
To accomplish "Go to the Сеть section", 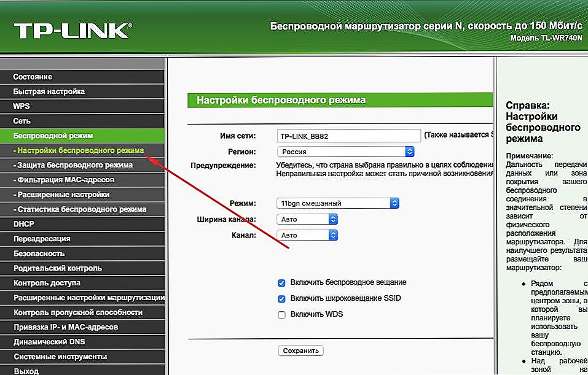I will 82,121.
